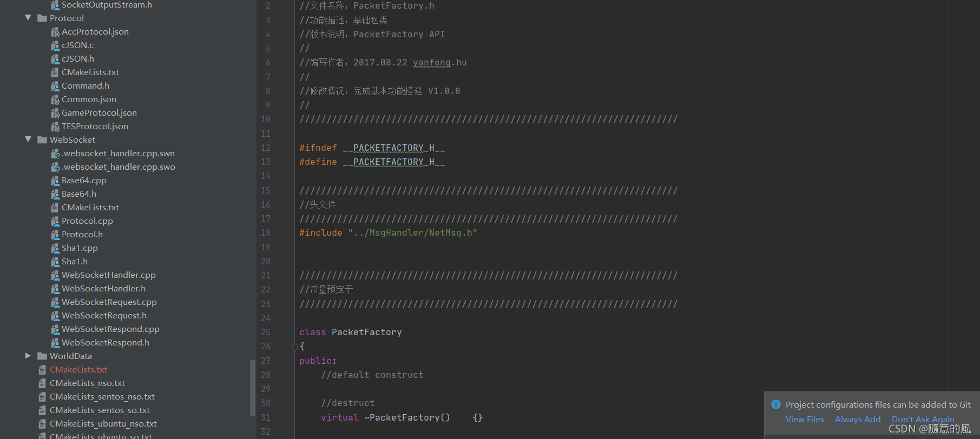
Task: Click Protocol.cpp file icon
Action: click(55, 221)
